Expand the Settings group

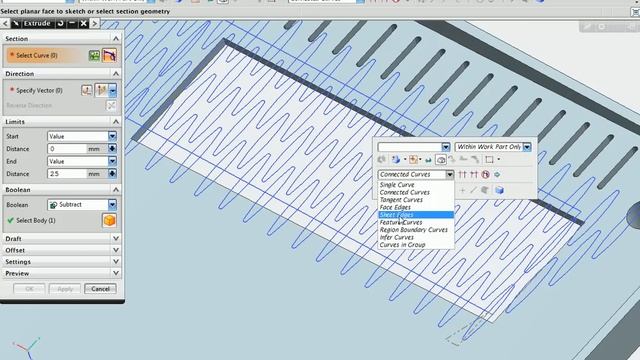116,262
